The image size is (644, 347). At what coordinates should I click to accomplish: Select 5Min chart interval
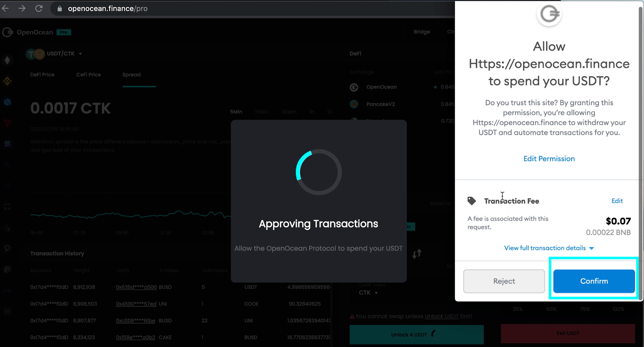[x=236, y=112]
